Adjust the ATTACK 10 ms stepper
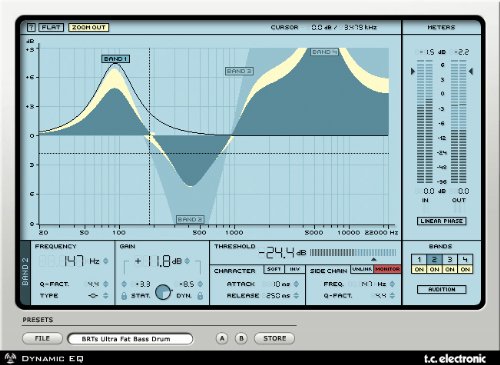Viewport: 500px width, 365px height. 296,284
